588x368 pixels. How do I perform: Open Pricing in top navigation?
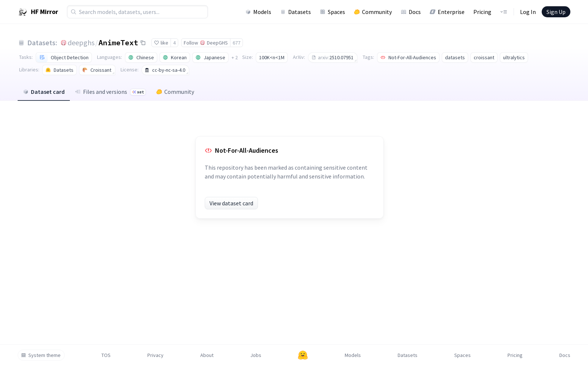(482, 12)
